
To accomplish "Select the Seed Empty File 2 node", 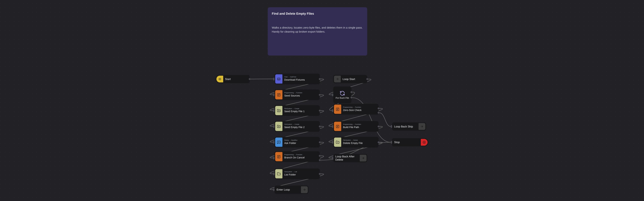I will click(297, 126).
